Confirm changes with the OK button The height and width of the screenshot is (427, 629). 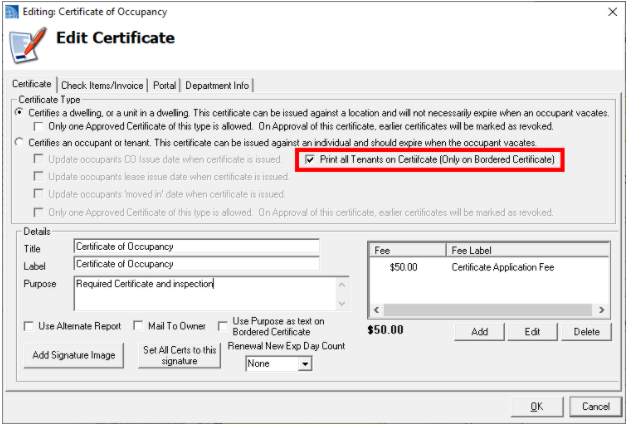(537, 407)
